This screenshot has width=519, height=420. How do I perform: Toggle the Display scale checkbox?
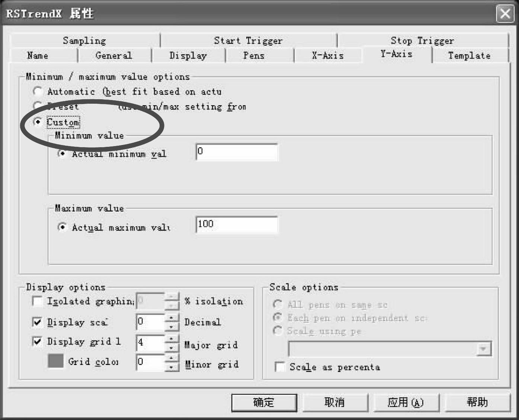pyautogui.click(x=37, y=322)
